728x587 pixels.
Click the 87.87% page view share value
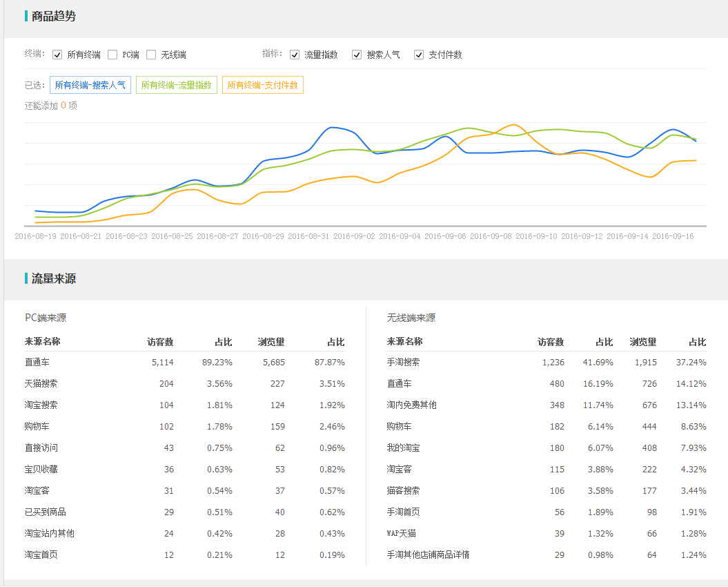click(330, 363)
